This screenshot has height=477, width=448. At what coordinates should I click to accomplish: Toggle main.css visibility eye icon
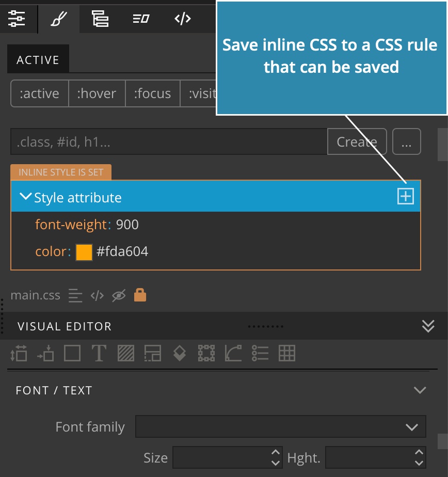click(119, 296)
